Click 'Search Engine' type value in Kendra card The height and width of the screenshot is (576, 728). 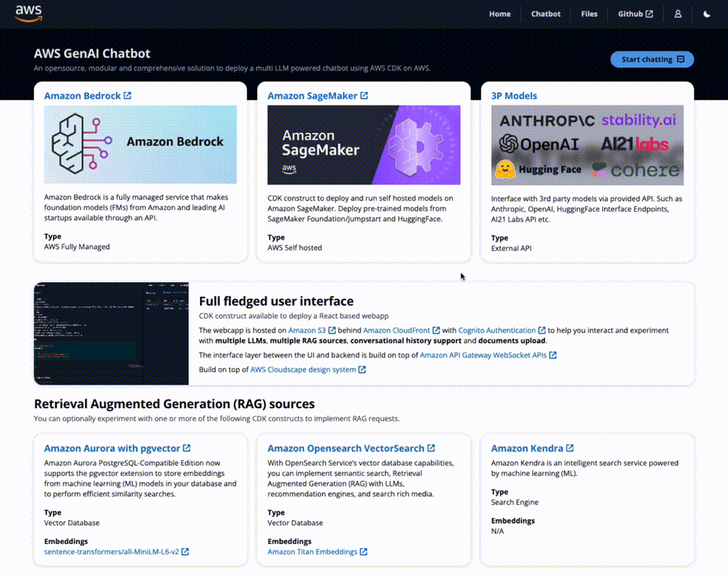[x=515, y=502]
